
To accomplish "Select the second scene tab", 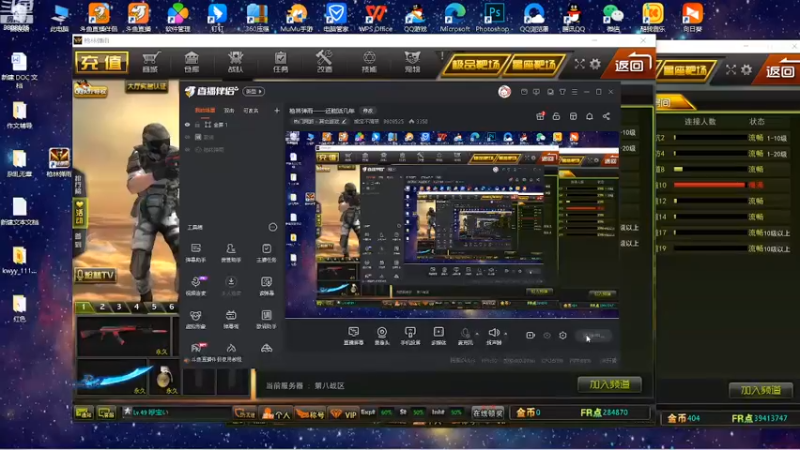I will (x=229, y=110).
